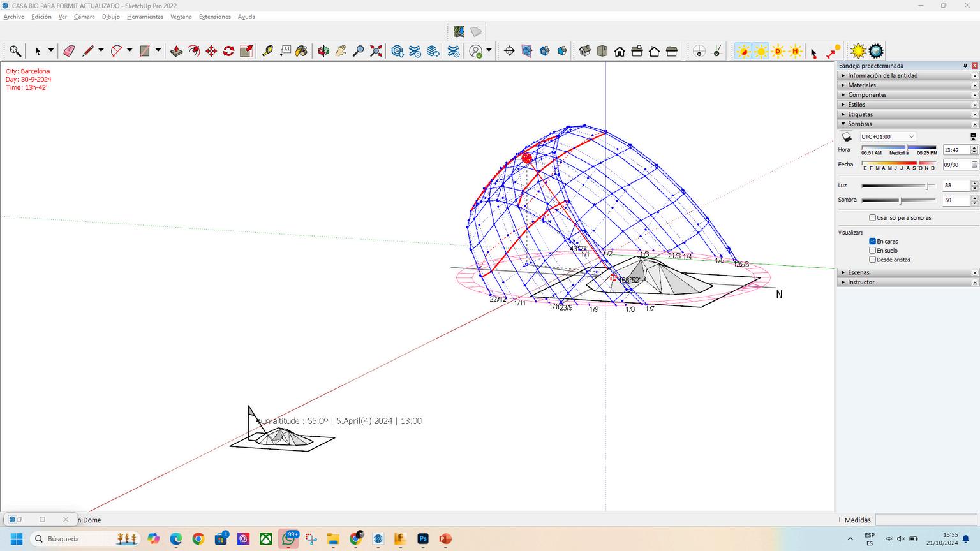Open the Cámara menu
The height and width of the screenshot is (551, 980).
(x=84, y=17)
